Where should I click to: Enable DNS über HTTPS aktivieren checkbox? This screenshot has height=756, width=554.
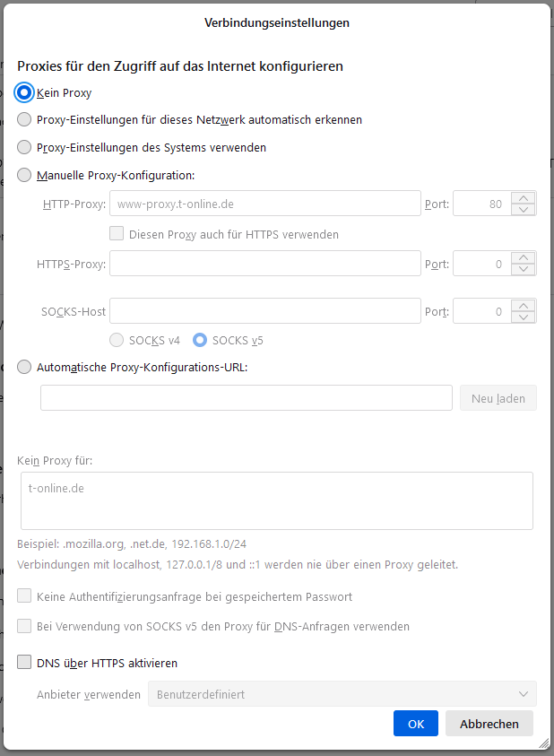(x=25, y=663)
